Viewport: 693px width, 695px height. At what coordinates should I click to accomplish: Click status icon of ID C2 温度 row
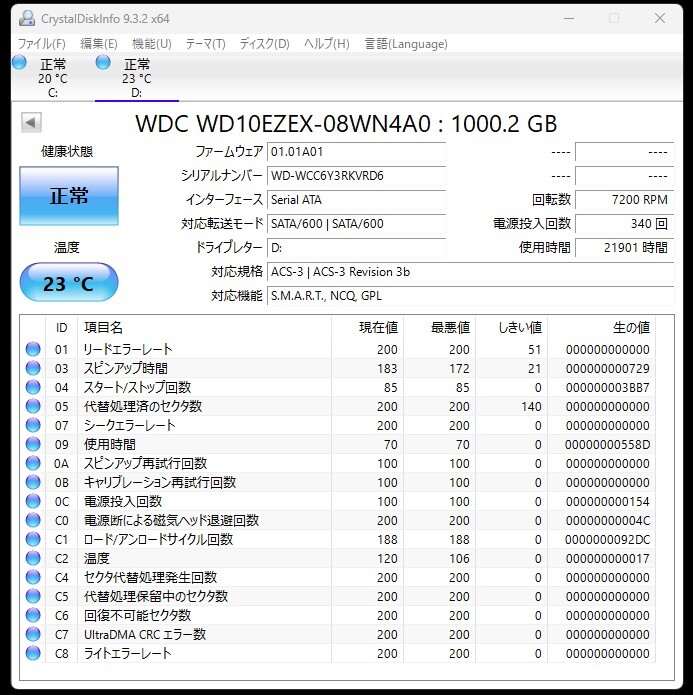(x=33, y=558)
